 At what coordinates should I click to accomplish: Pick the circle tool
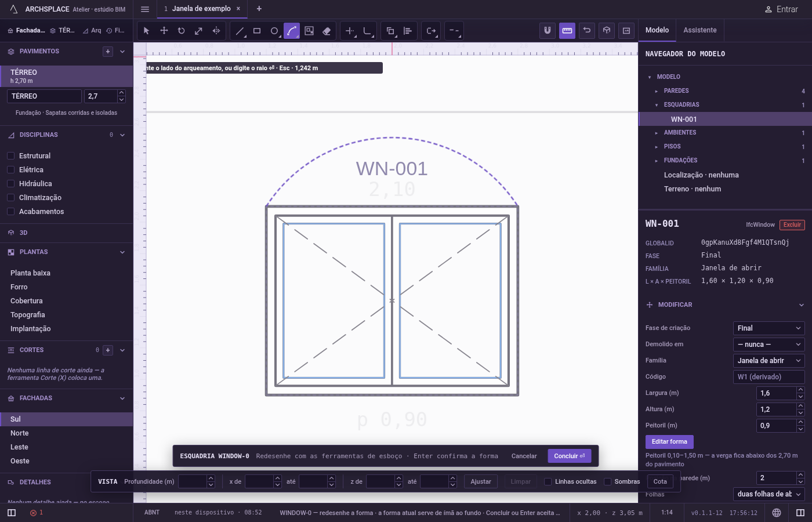coord(274,31)
